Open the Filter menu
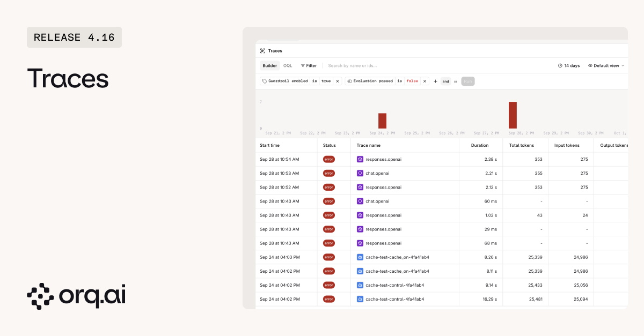 (309, 65)
